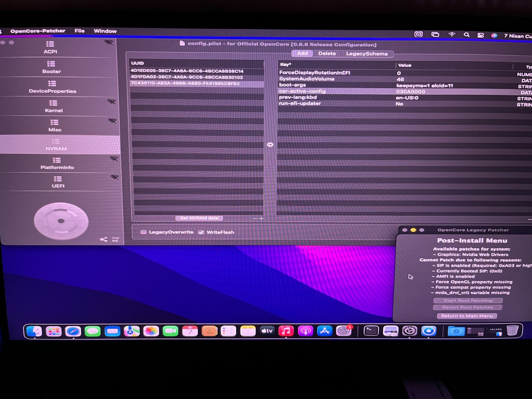Toggle the hidden-eye icon next to Kernel
The height and width of the screenshot is (399, 532).
[112, 101]
